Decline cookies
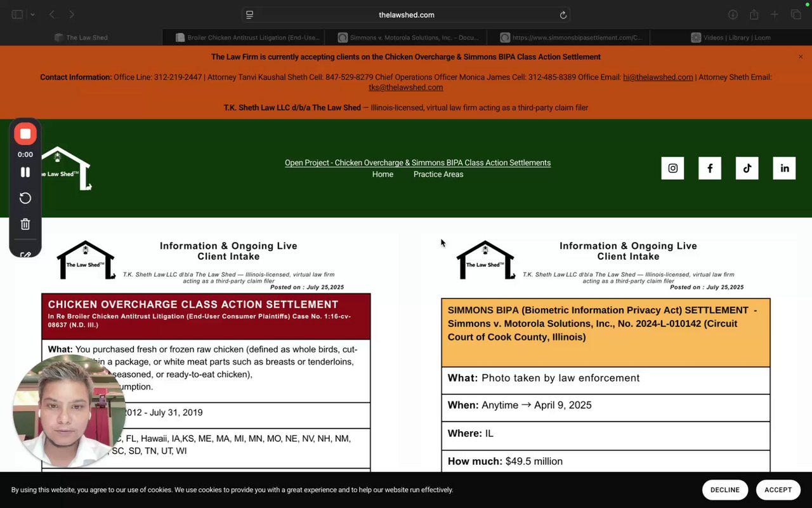This screenshot has height=508, width=812. click(x=725, y=490)
